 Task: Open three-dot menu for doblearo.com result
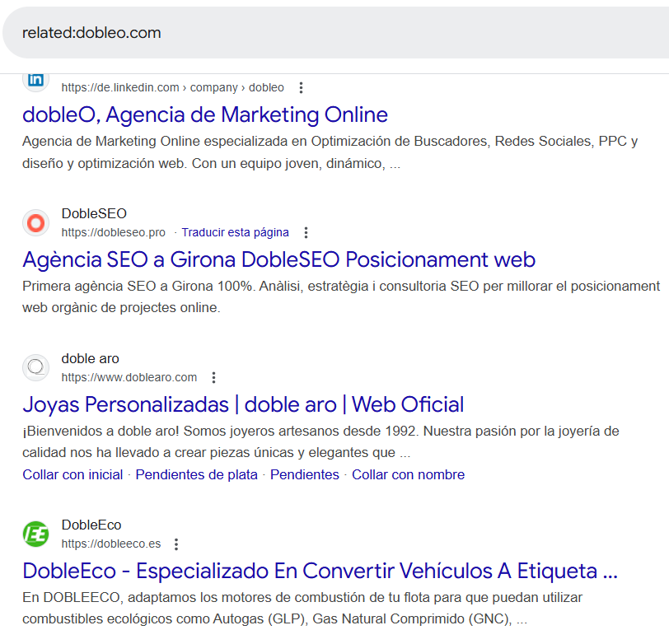click(x=213, y=378)
